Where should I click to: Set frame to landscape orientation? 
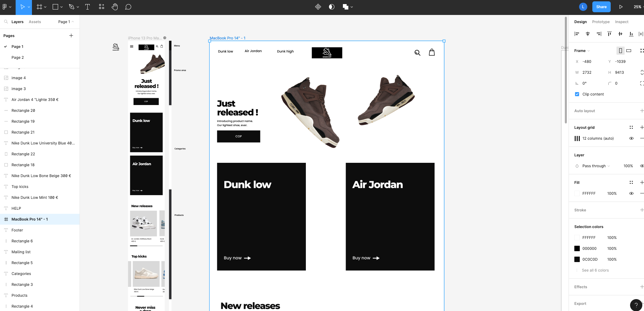coord(629,51)
